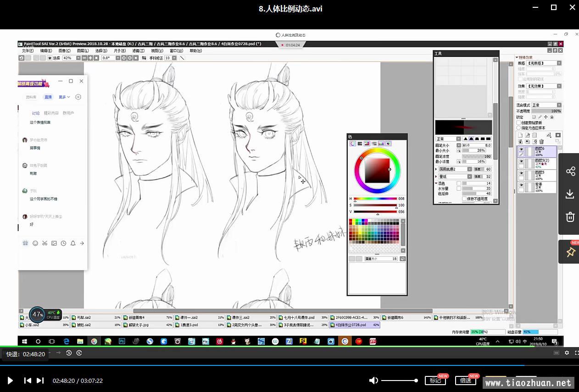Select the 指定为选区样本 radio option
Viewport: 579px width, 392px height.
pyautogui.click(x=519, y=128)
